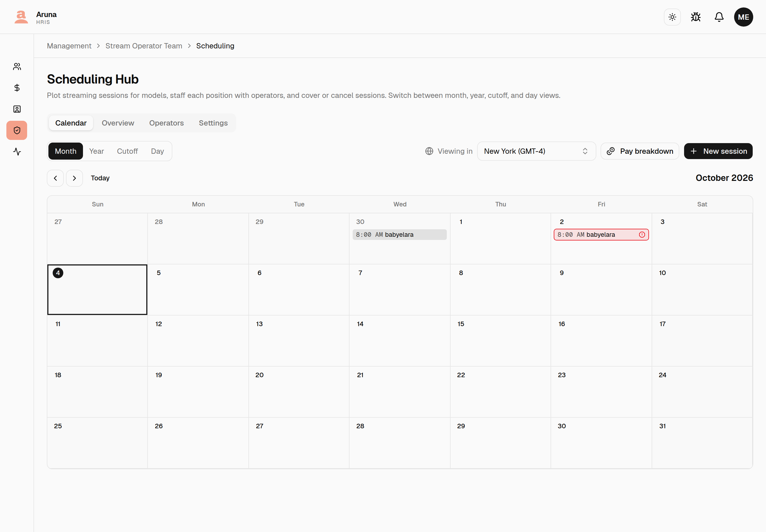
Task: Switch calendar to Cutoff view
Action: point(127,151)
